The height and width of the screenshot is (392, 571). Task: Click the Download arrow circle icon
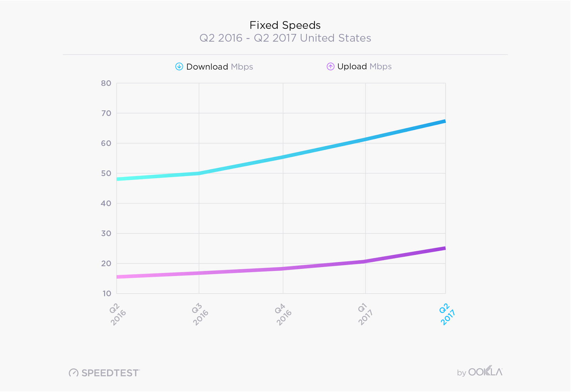(x=179, y=66)
